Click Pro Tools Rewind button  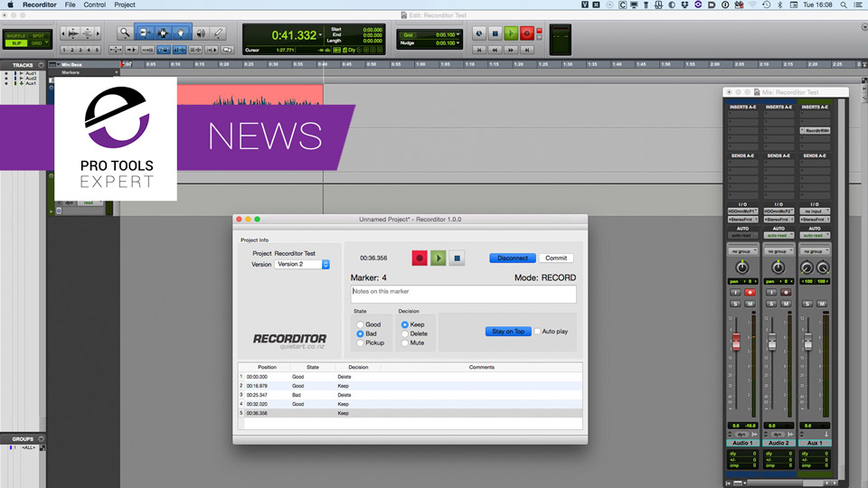[x=495, y=50]
